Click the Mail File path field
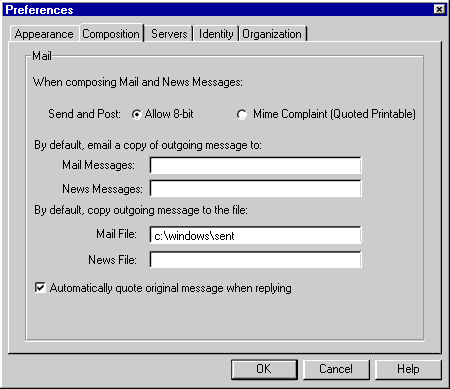The image size is (450, 389). pyautogui.click(x=256, y=235)
